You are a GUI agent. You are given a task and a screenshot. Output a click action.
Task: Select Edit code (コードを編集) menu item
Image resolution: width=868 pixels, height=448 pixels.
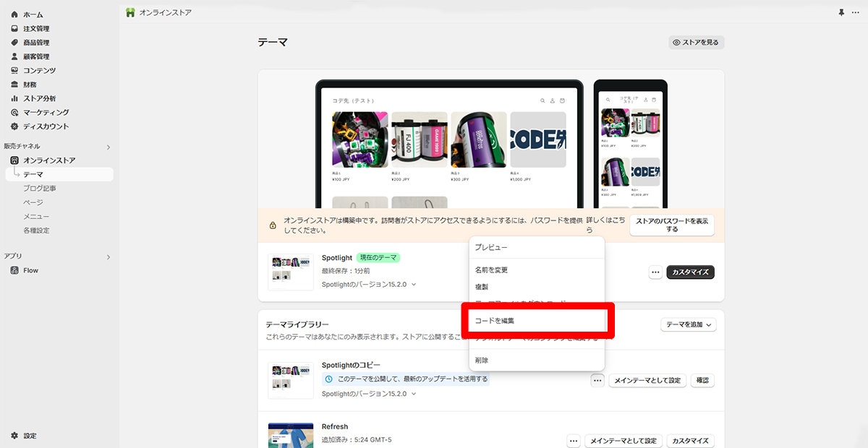point(495,320)
